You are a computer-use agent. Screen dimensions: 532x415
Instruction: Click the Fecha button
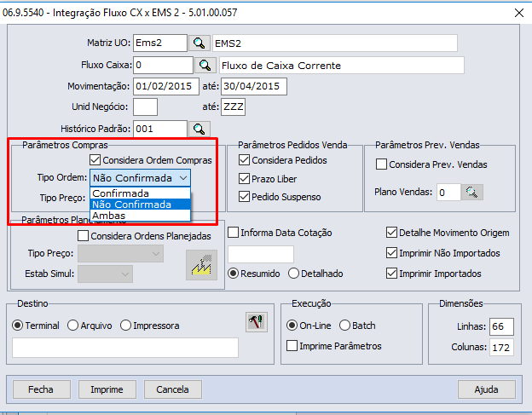click(x=42, y=389)
